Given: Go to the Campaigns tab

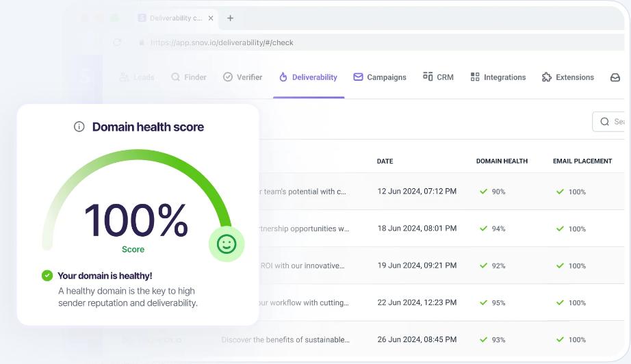Looking at the screenshot, I should [379, 77].
